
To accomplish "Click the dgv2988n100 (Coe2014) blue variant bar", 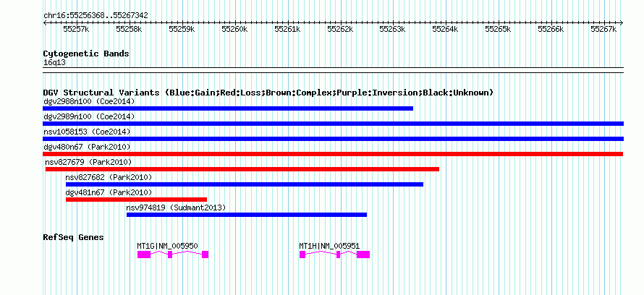I will pos(228,108).
